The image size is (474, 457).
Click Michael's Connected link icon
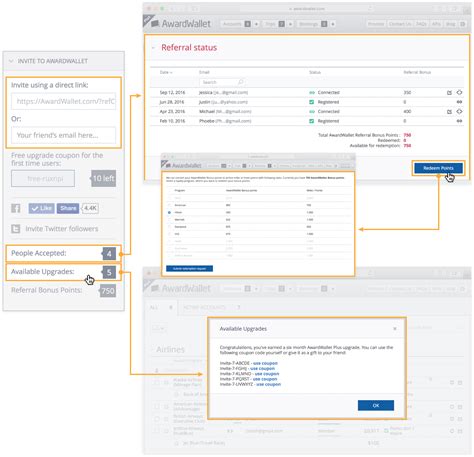click(312, 112)
